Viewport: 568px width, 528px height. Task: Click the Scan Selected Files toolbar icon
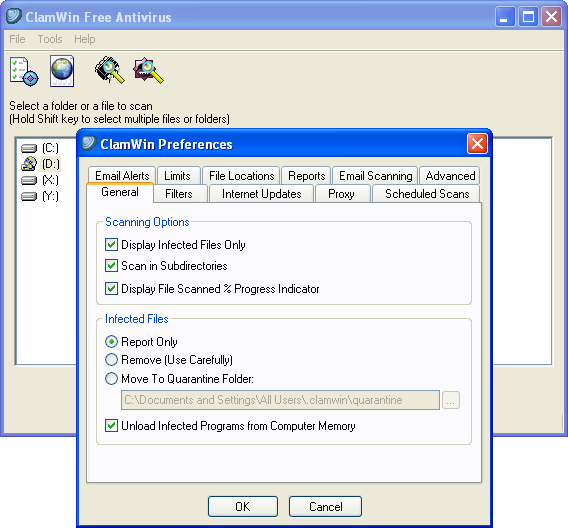point(149,70)
